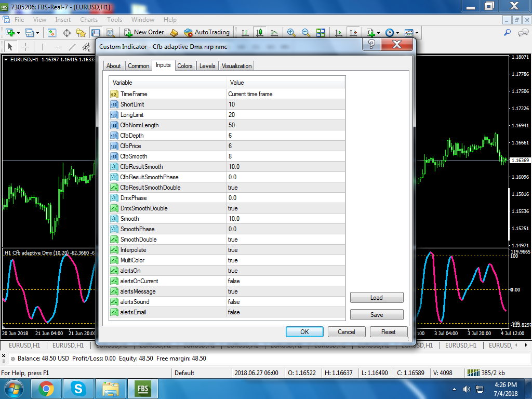Select TimeFrame value Current time frame
The width and height of the screenshot is (532, 399).
pos(286,94)
